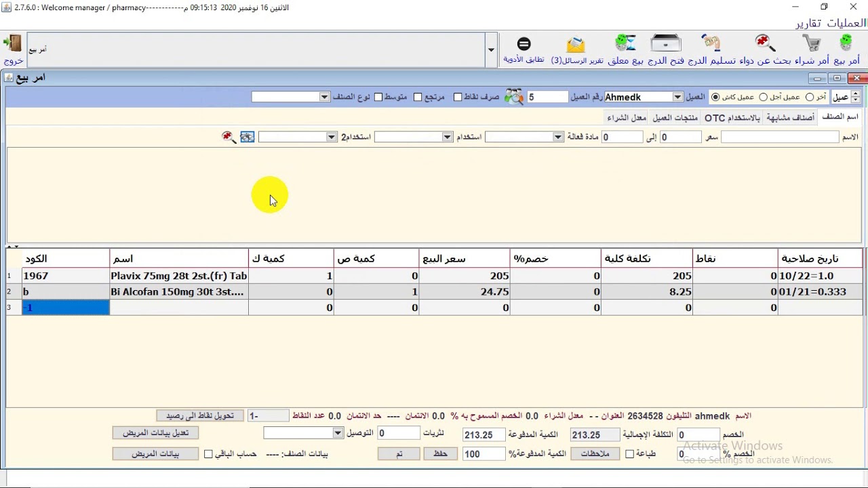Click the ملاحظات notes button
This screenshot has height=488, width=868.
pos(595,454)
